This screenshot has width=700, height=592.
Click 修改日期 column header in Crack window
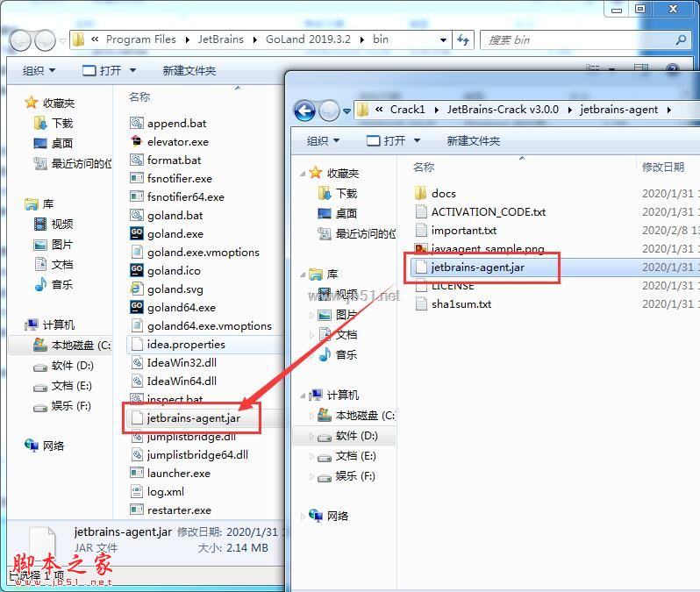pos(663,167)
